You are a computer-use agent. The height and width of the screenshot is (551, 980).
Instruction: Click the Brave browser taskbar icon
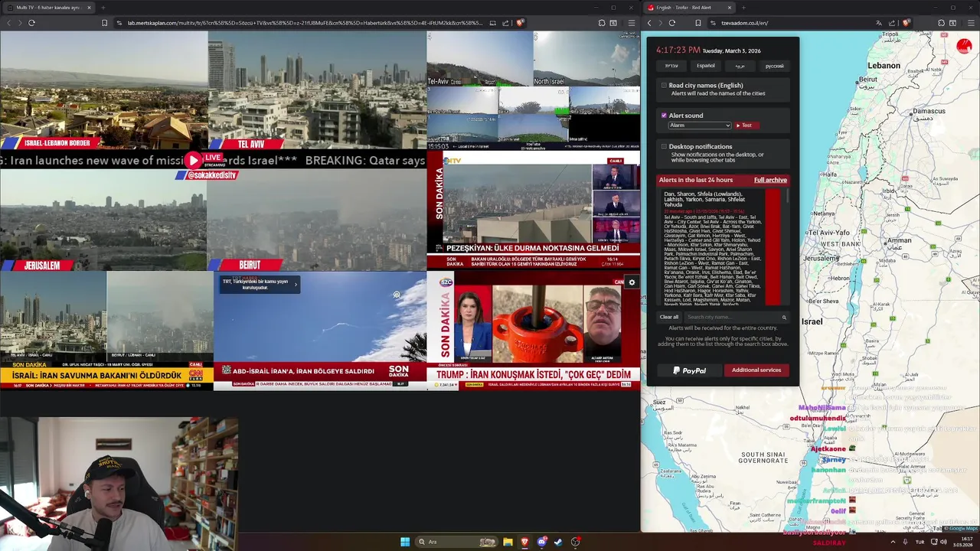tap(524, 542)
